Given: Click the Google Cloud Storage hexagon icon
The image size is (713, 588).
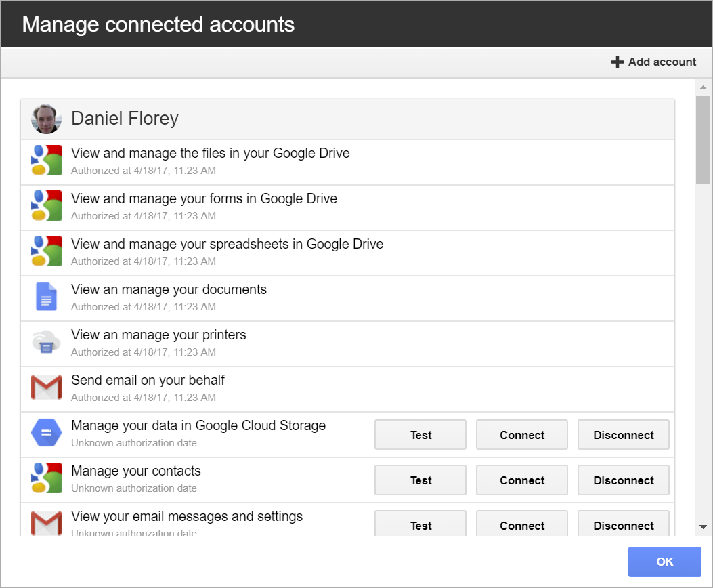Looking at the screenshot, I should 46,432.
